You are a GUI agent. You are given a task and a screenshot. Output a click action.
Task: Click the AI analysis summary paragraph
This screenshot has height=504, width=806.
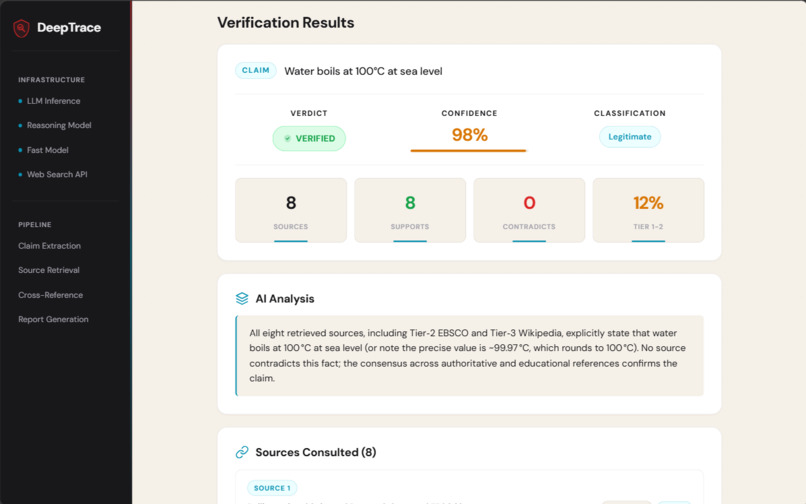point(469,355)
